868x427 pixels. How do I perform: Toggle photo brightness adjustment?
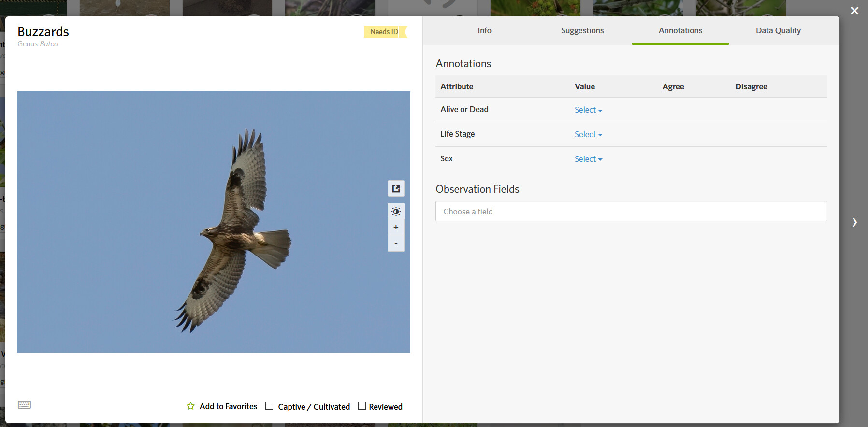pos(396,211)
